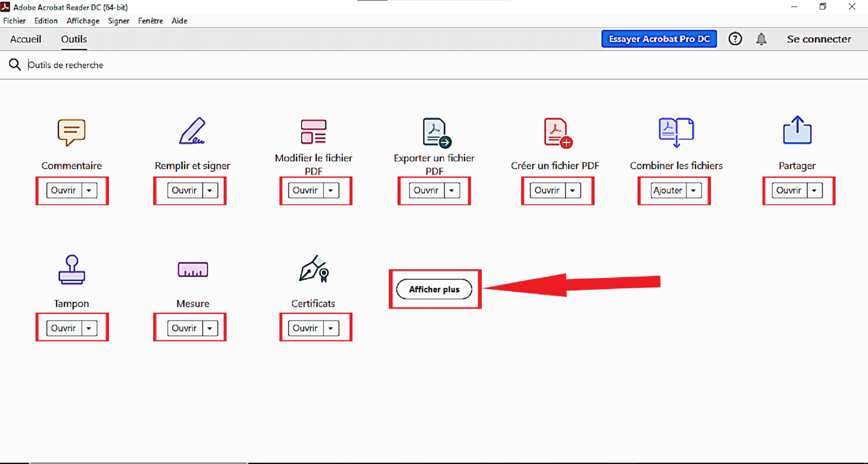The height and width of the screenshot is (464, 868).
Task: Click Ouvrir under Exporter un fichier PDF
Action: (427, 190)
